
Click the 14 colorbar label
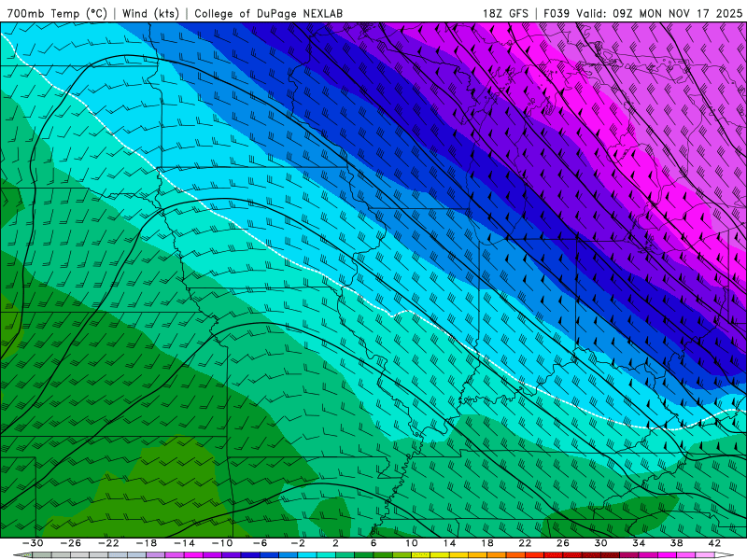pyautogui.click(x=449, y=543)
